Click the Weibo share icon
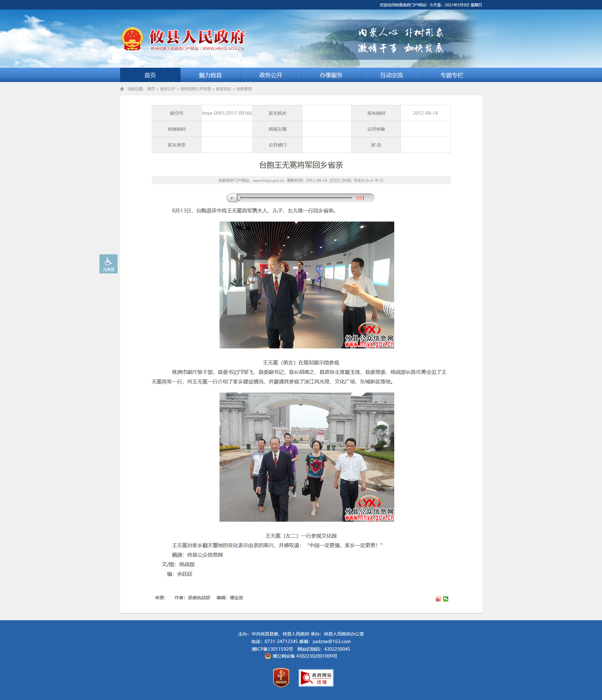The width and height of the screenshot is (602, 700). click(438, 599)
